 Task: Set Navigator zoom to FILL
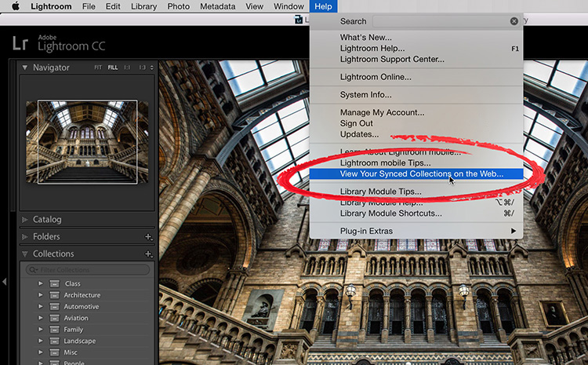[x=112, y=68]
